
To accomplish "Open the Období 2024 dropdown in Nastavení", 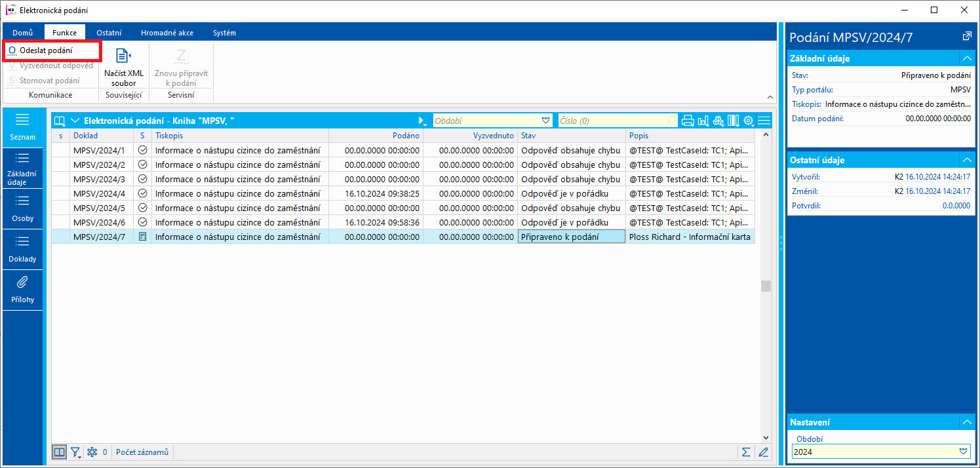I will 964,452.
